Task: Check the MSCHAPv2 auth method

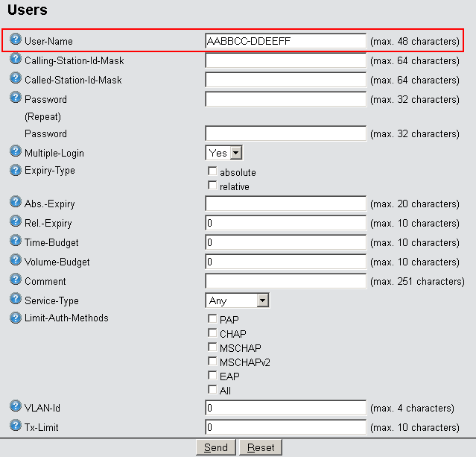Action: [212, 362]
